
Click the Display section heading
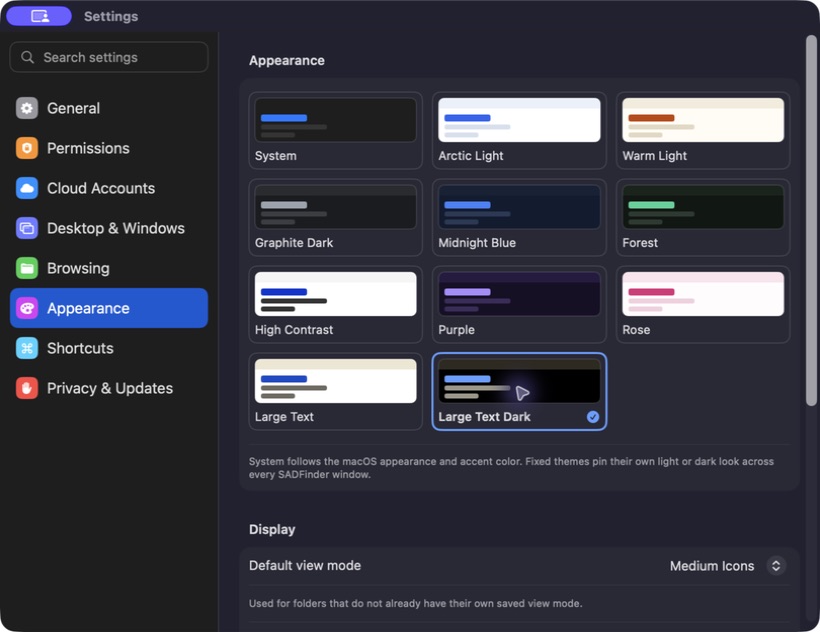pyautogui.click(x=272, y=530)
